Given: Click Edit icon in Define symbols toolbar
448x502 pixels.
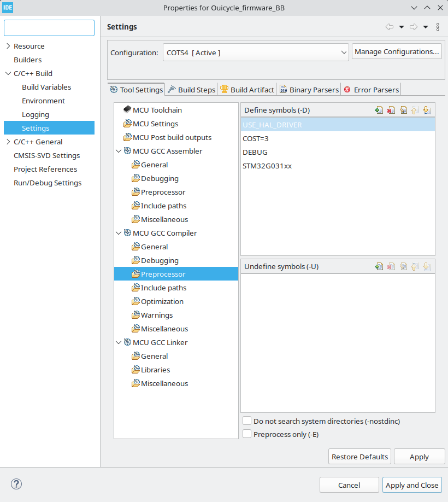Looking at the screenshot, I should pos(403,110).
